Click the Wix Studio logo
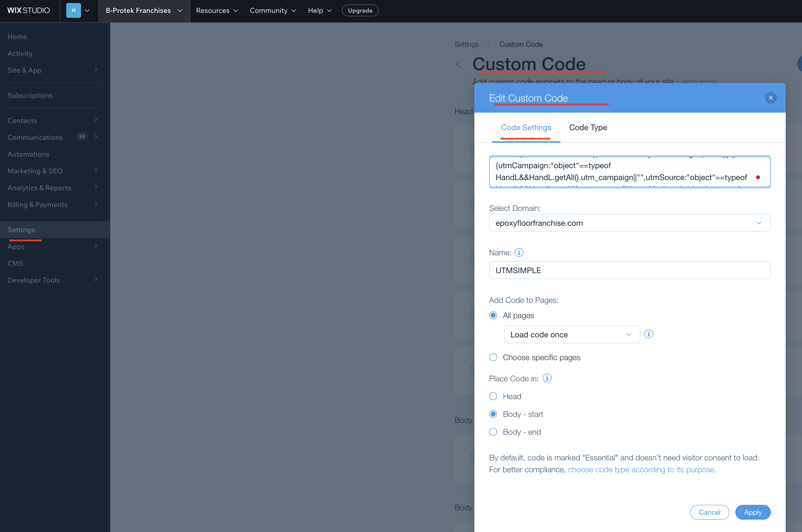802x532 pixels. pos(28,11)
